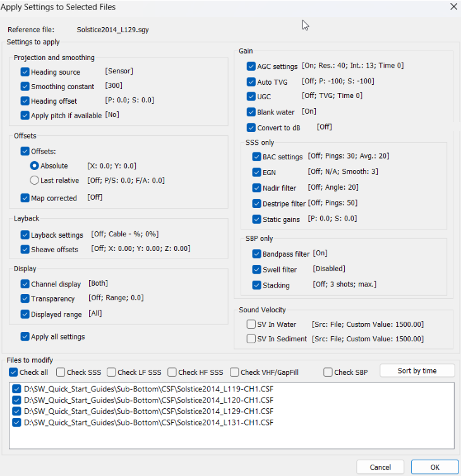
Task: Click the [Both] channel display value
Action: pos(99,283)
